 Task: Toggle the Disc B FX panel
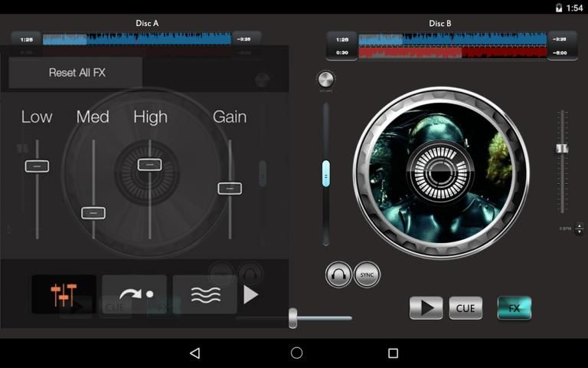coord(514,308)
